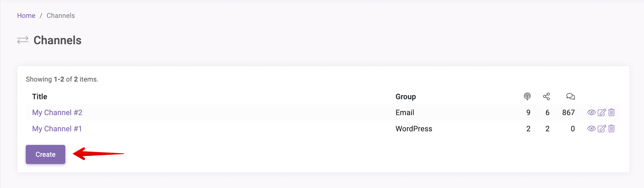Image resolution: width=644 pixels, height=188 pixels.
Task: Edit My Channel #1 with pencil icon
Action: click(602, 129)
